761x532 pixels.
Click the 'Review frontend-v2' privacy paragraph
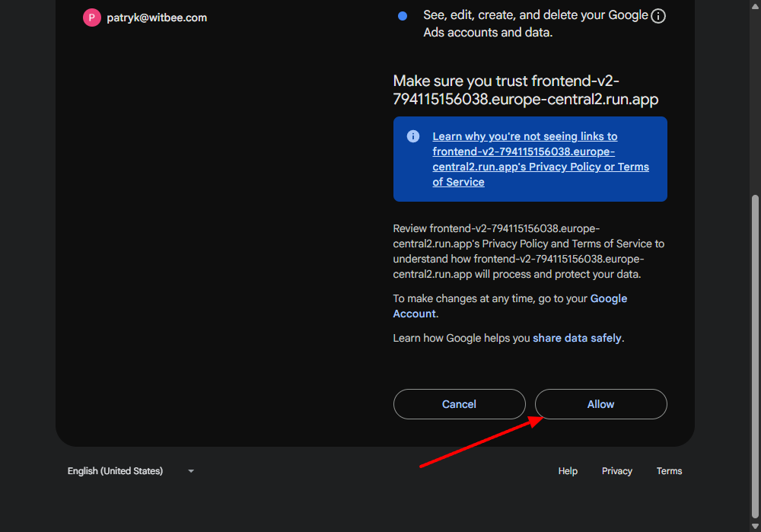528,251
